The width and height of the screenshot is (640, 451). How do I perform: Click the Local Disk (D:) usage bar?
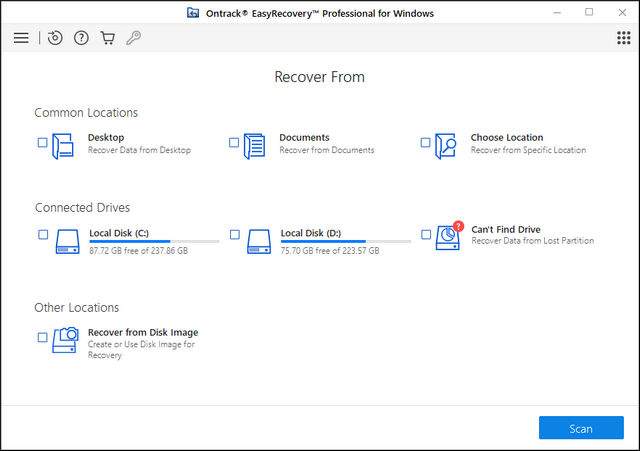[x=346, y=242]
